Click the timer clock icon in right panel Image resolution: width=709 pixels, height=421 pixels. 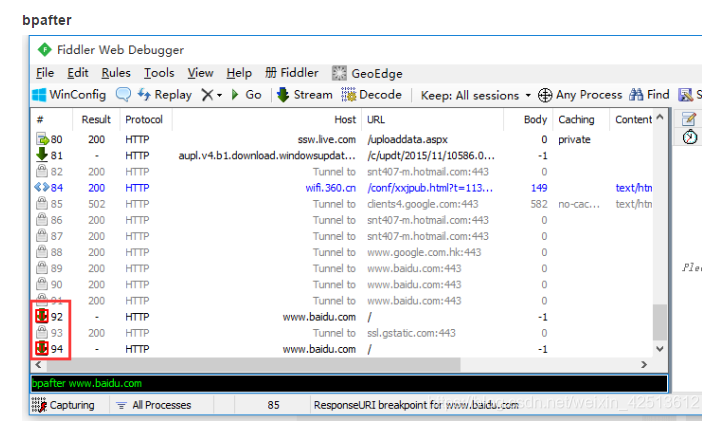(690, 137)
